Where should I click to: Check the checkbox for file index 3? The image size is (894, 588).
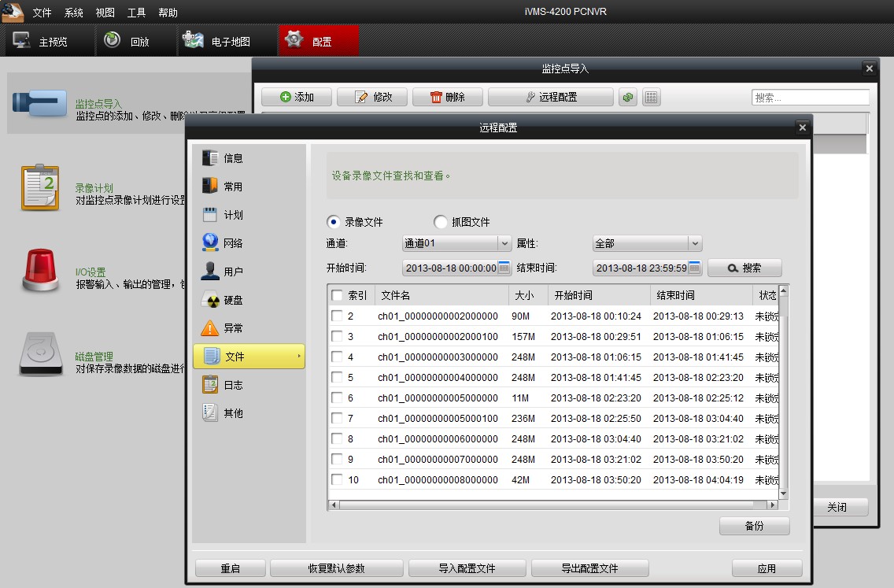337,336
